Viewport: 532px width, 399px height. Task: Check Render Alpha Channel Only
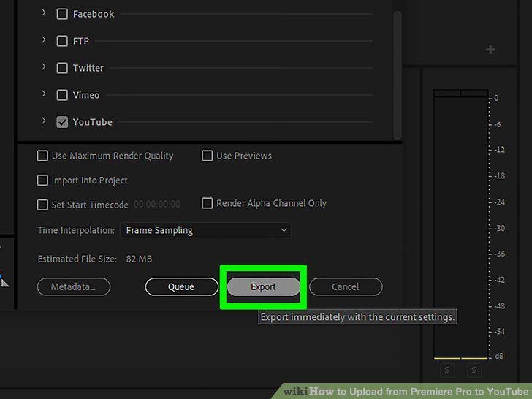(208, 203)
